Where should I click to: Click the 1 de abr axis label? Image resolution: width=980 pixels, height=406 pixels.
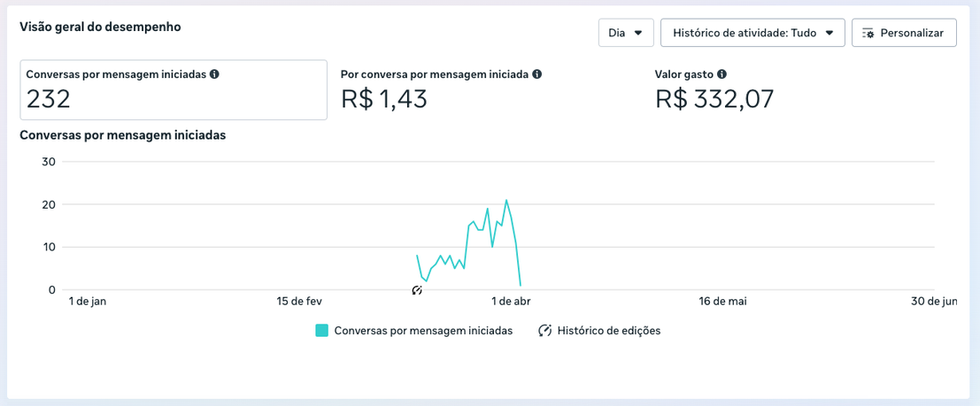point(511,302)
